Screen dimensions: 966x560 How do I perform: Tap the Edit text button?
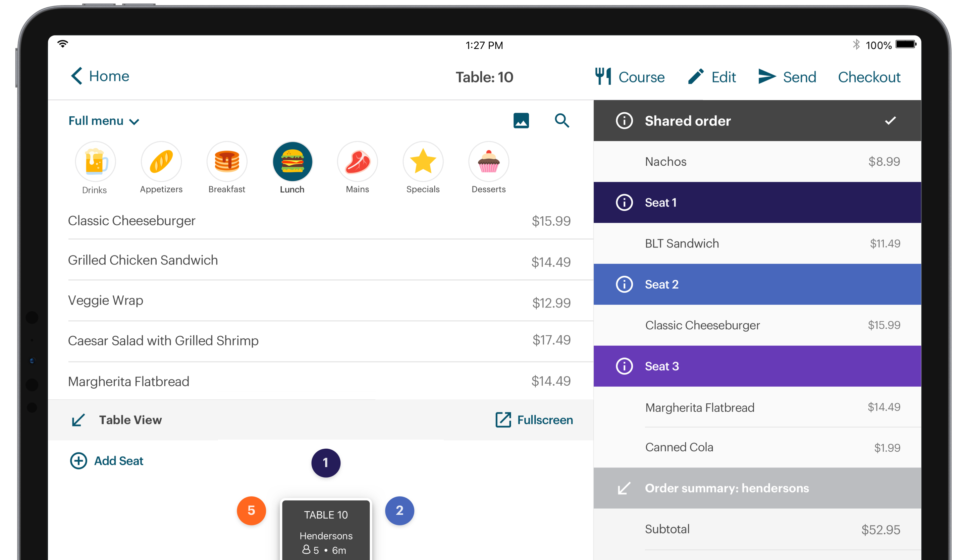coord(723,77)
